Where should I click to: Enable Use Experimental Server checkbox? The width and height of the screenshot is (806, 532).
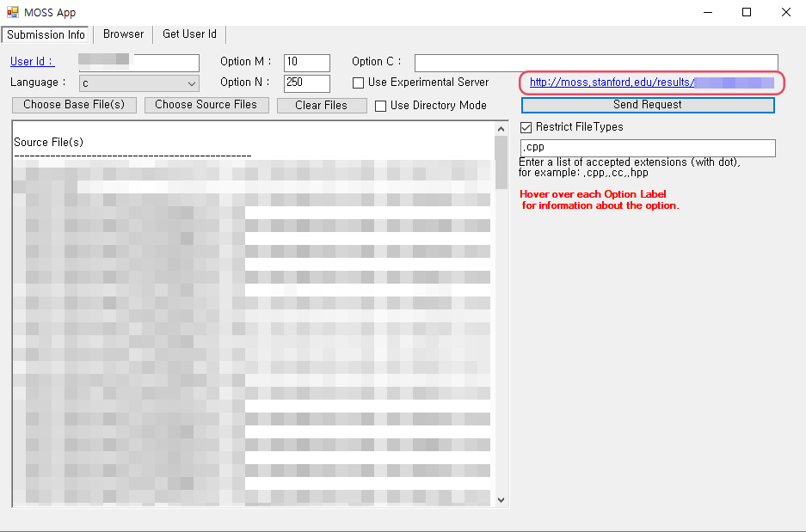click(359, 83)
